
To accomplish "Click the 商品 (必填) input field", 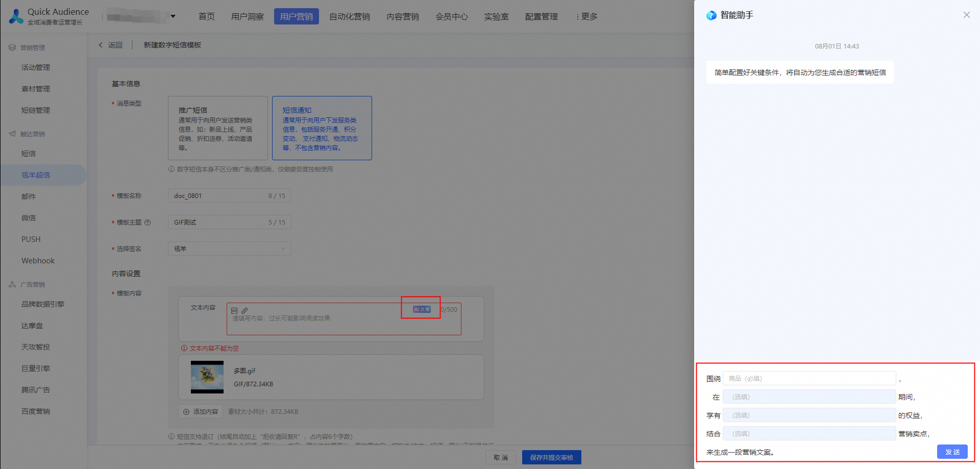I will click(810, 378).
